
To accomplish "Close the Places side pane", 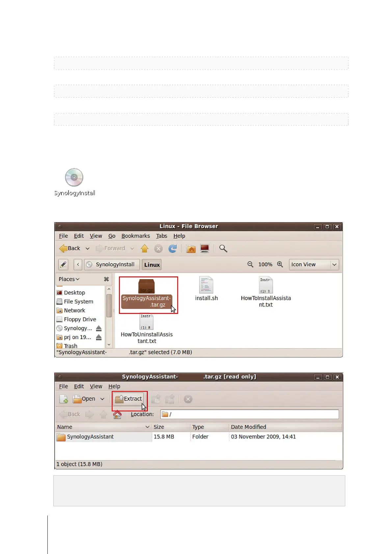I will click(x=106, y=279).
